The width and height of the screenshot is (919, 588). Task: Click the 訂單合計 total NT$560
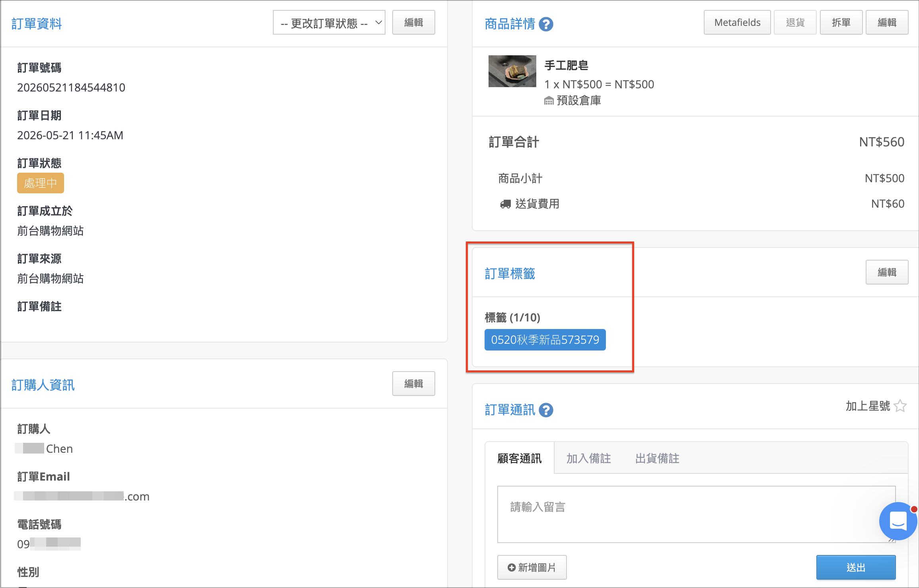[882, 142]
